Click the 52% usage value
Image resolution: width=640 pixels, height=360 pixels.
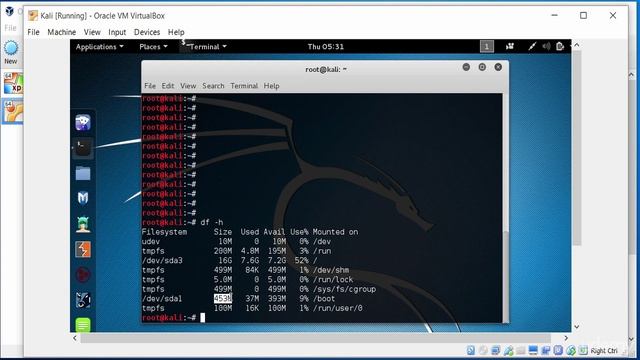[301, 260]
